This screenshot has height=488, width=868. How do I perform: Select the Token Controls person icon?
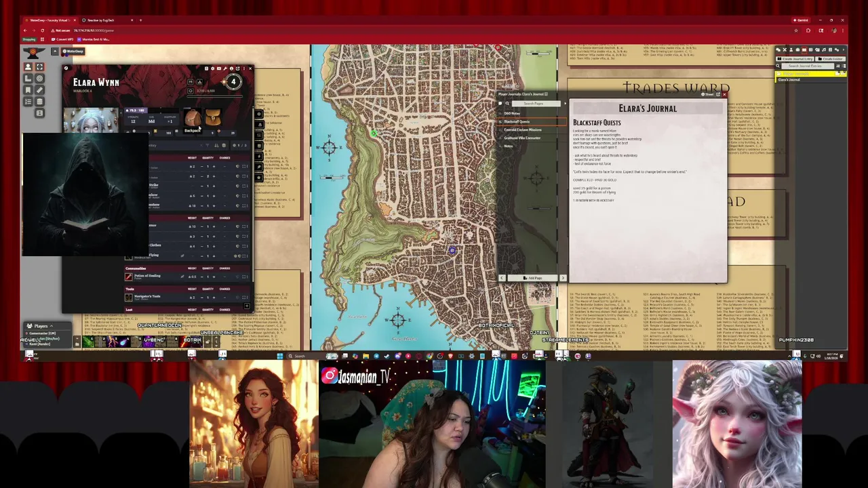coord(28,67)
